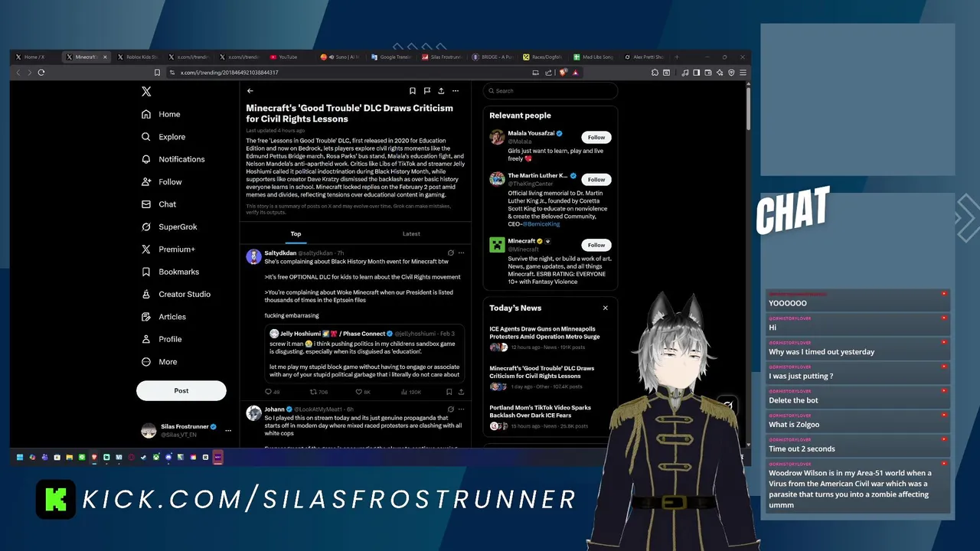Open a new browser tab
This screenshot has height=551, width=980.
pos(676,57)
